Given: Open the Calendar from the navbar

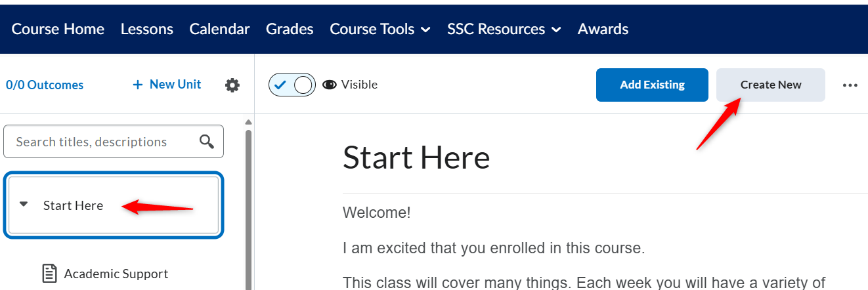Looking at the screenshot, I should click(220, 29).
